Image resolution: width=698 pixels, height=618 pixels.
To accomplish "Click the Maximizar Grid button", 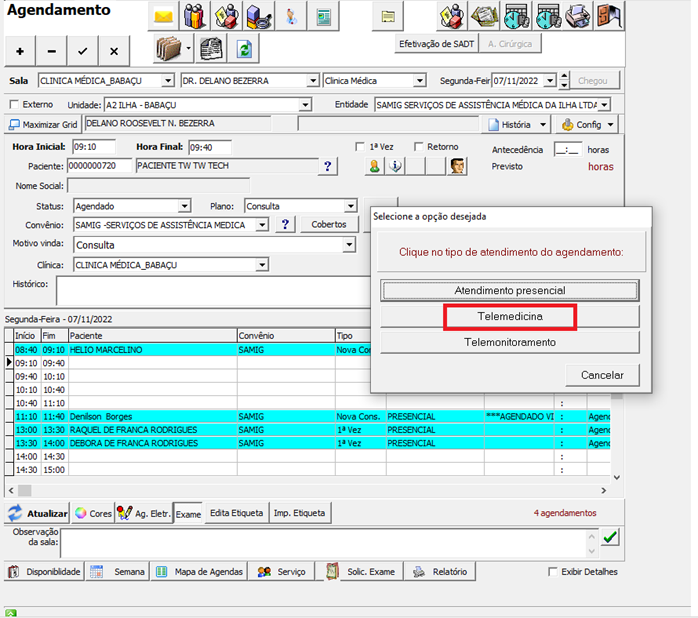I will coord(43,124).
